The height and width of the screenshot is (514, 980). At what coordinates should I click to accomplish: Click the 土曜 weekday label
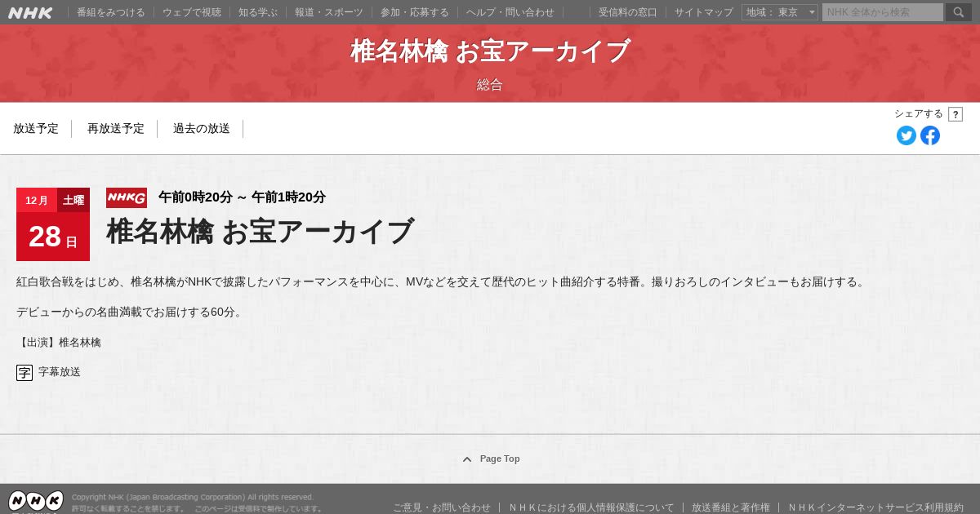tap(73, 200)
